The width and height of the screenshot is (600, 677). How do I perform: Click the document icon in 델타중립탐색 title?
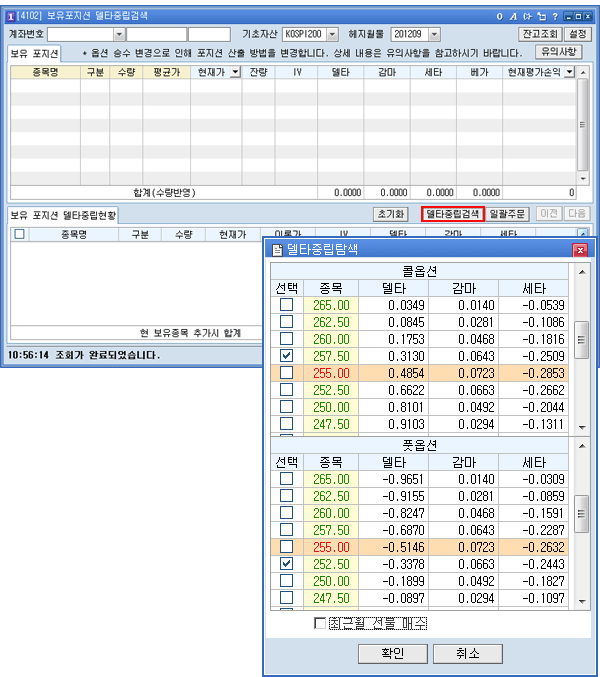277,250
